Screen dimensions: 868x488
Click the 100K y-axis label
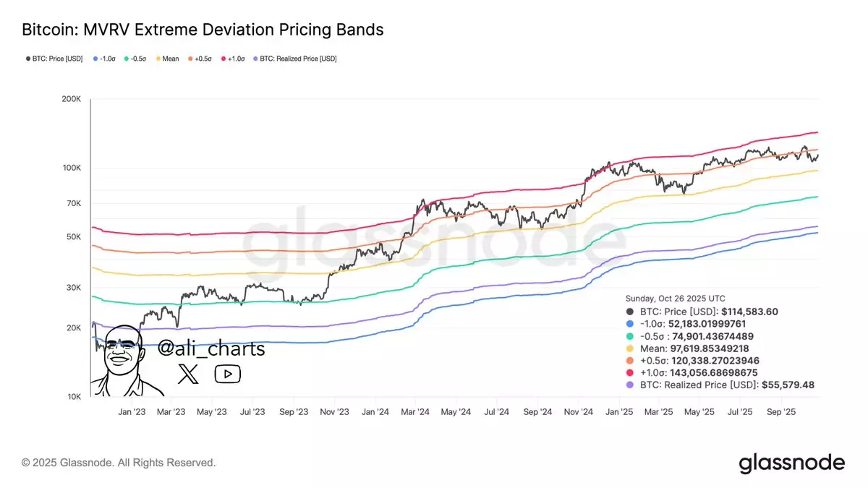coord(70,168)
